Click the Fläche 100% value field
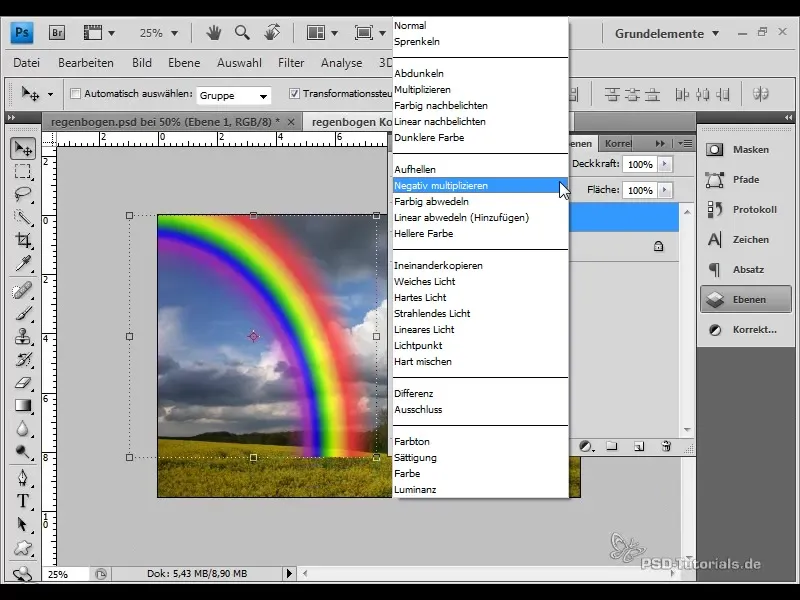 [640, 190]
